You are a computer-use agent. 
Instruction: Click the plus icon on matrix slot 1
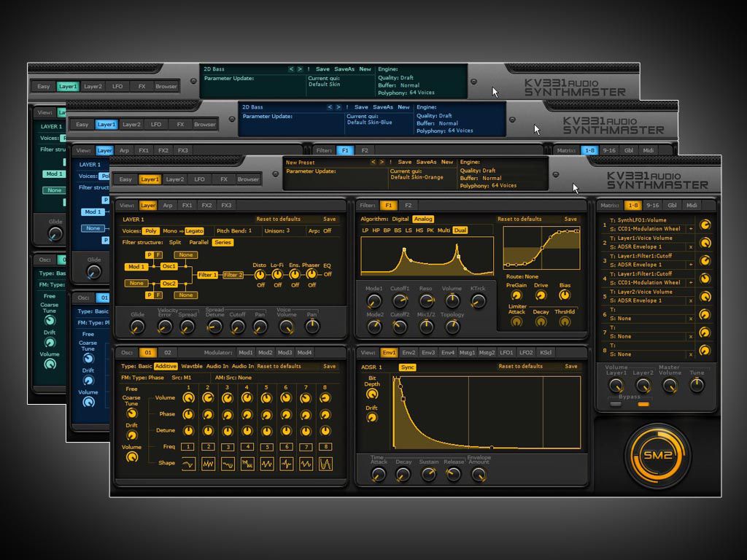[x=690, y=228]
